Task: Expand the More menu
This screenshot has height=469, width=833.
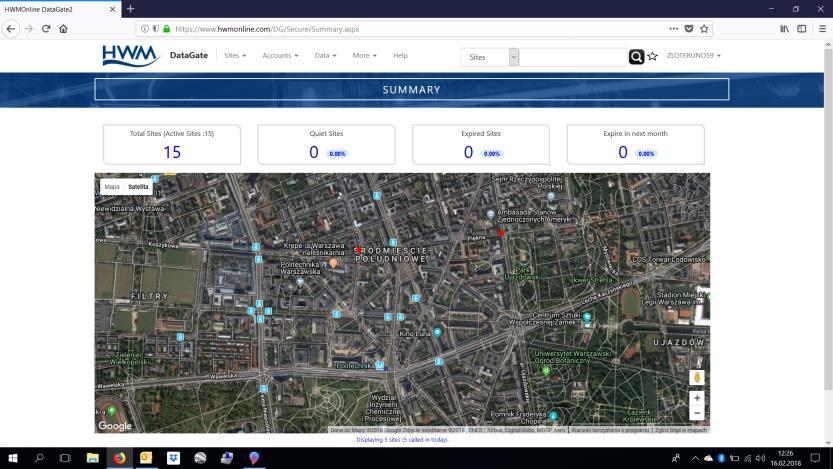Action: (x=364, y=55)
